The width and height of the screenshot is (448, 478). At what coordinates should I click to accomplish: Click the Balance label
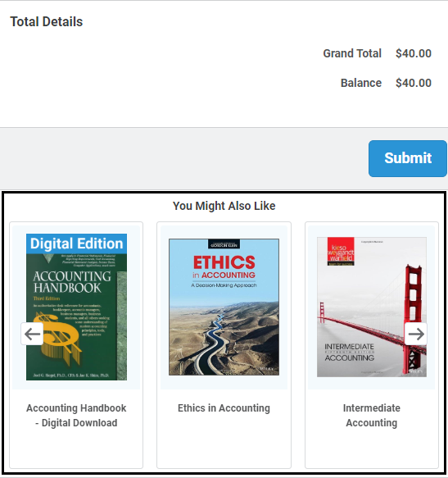click(x=361, y=83)
